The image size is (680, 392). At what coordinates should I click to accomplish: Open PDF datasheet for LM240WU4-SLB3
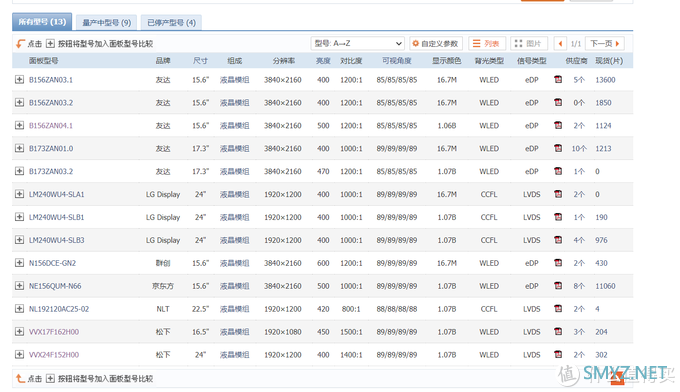(x=558, y=240)
